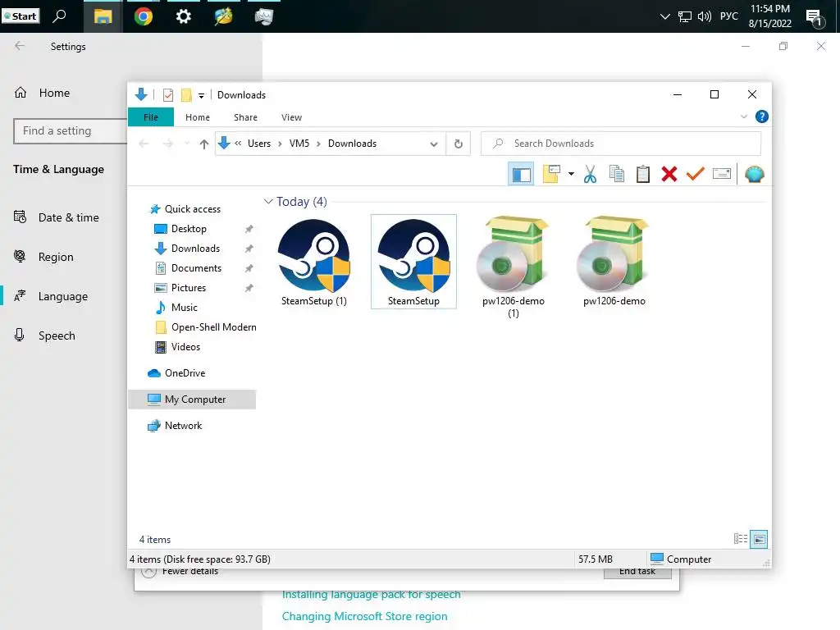Open Downloads in navigation pane
The image size is (840, 630).
tap(195, 249)
